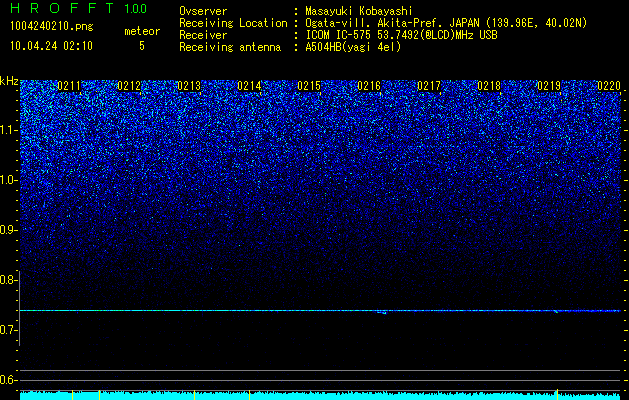Image resolution: width=629 pixels, height=400 pixels.
Task: Click the file name 1004240210.png
Action: pos(52,26)
